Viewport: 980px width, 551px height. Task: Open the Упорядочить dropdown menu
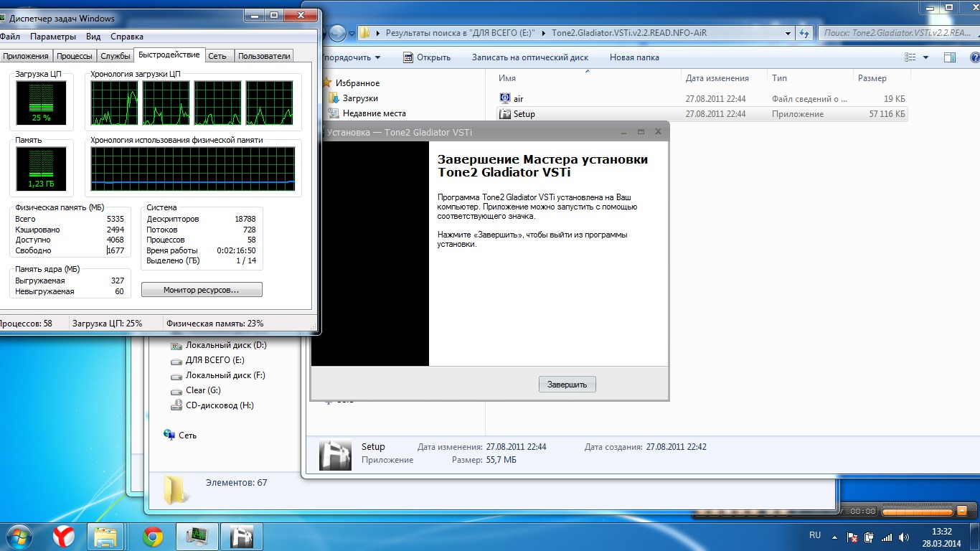(352, 57)
